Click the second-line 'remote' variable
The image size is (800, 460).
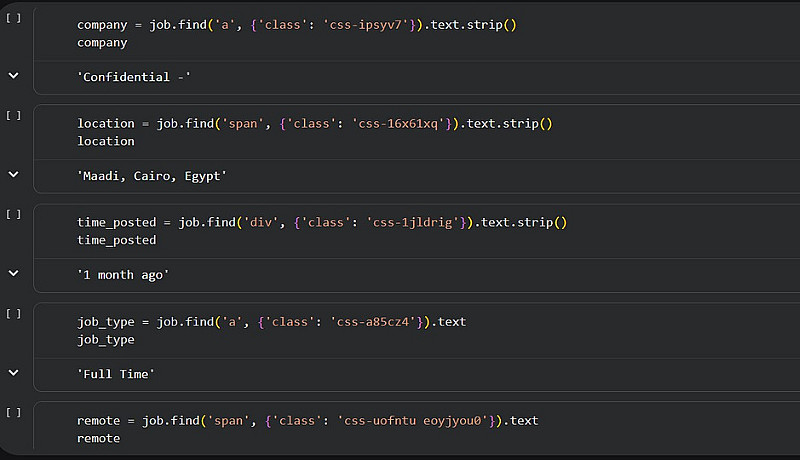coord(98,439)
